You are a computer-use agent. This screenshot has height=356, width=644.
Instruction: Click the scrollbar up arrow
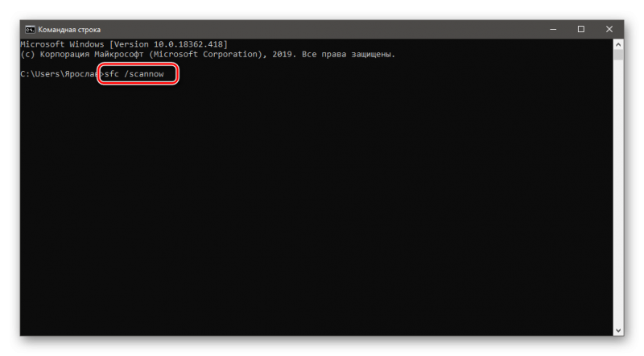618,44
